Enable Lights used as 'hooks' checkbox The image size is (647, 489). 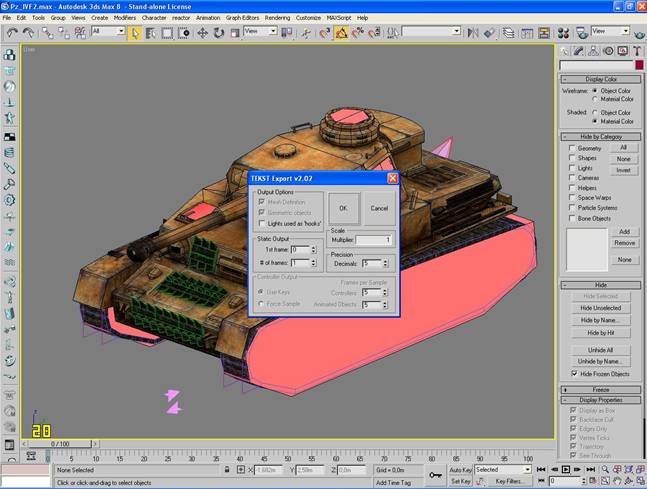click(261, 223)
